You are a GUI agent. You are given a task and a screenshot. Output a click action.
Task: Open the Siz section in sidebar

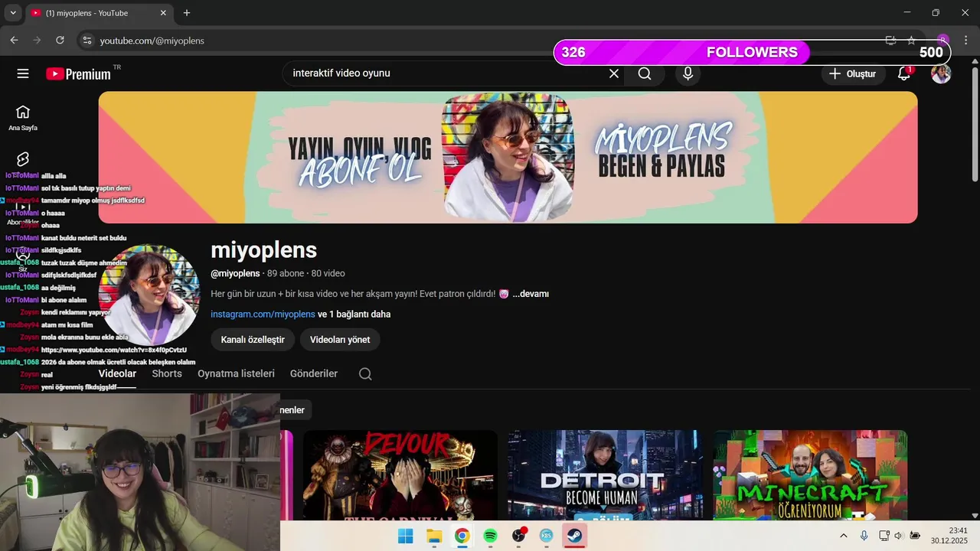pyautogui.click(x=23, y=260)
